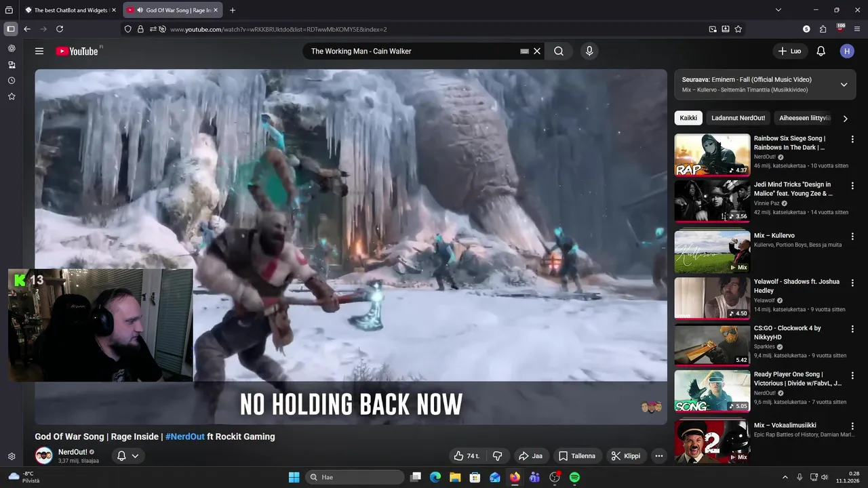Image resolution: width=868 pixels, height=488 pixels.
Task: Expand the Seuraava playlist panel
Action: point(844,85)
